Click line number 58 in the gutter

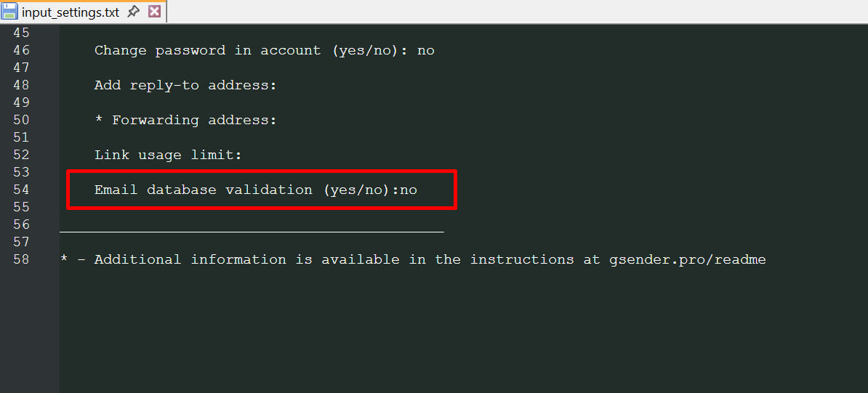[21, 259]
